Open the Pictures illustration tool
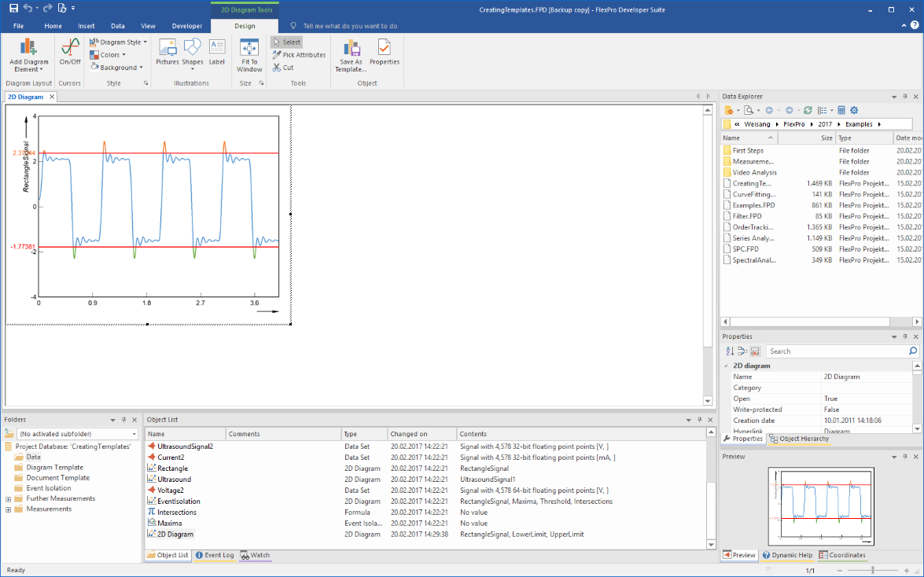Image resolution: width=924 pixels, height=577 pixels. point(167,51)
